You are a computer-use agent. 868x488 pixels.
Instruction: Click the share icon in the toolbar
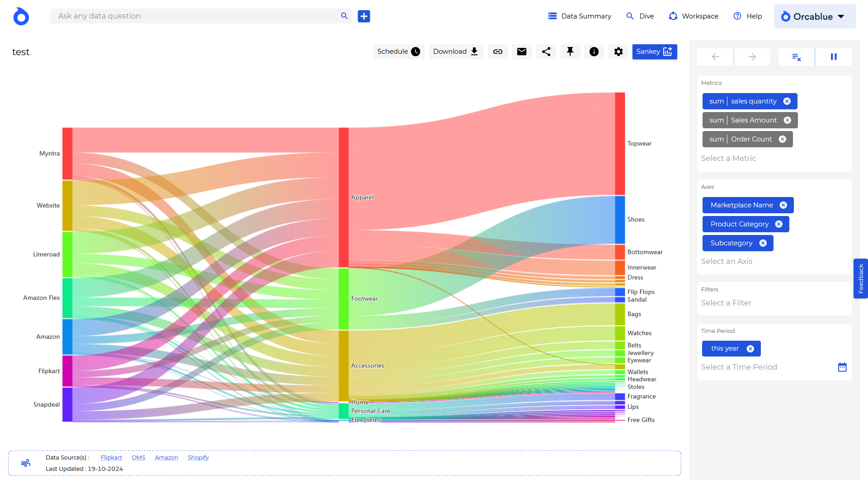pos(546,52)
